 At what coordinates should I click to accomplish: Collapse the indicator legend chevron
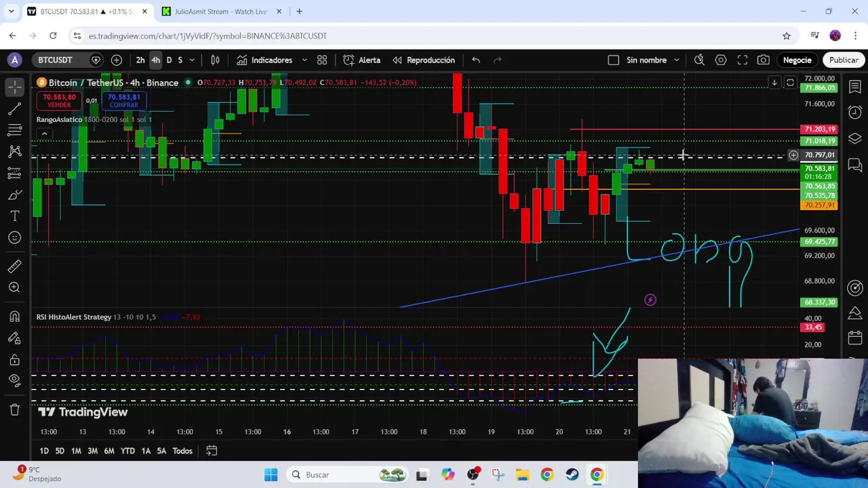pyautogui.click(x=44, y=134)
